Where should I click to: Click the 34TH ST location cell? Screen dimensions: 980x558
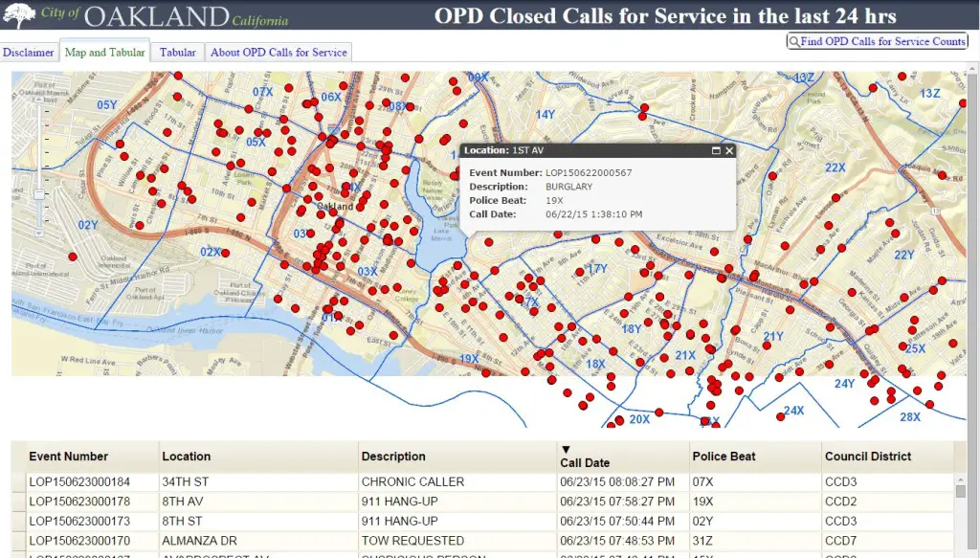pos(258,481)
